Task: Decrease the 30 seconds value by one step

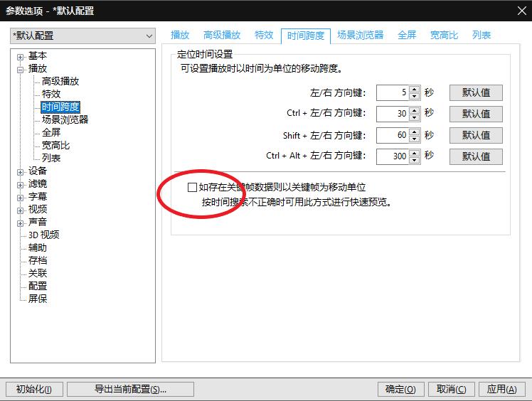Action: (x=414, y=117)
